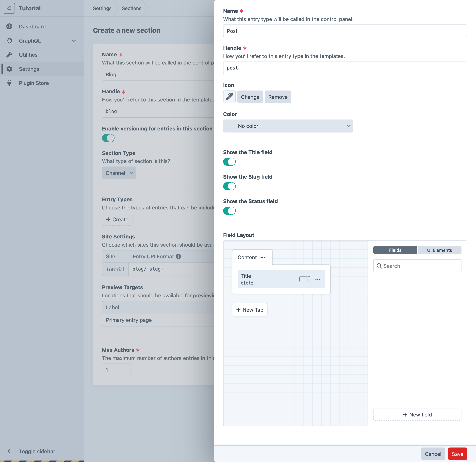Viewport: 476px width, 462px height.
Task: Click the search icon in Fields panel
Action: (379, 265)
